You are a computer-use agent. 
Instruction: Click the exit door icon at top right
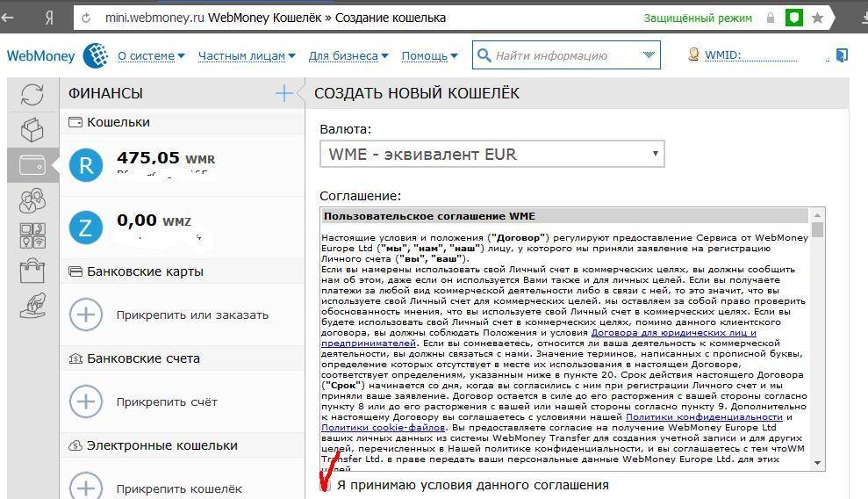click(842, 55)
